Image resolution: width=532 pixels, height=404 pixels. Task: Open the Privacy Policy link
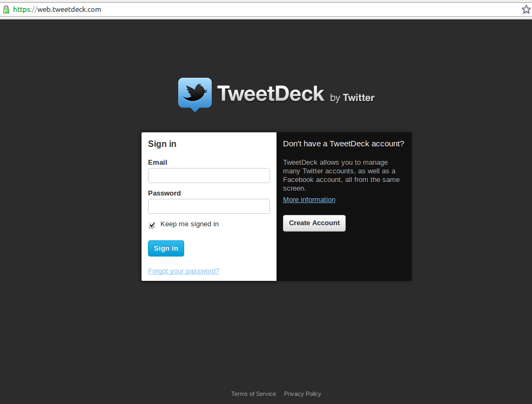[x=302, y=394]
